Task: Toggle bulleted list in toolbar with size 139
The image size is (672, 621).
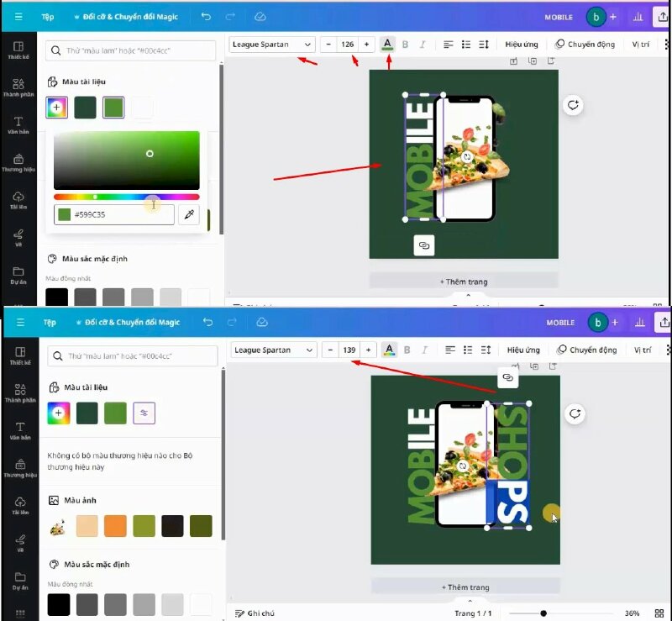Action: 468,350
